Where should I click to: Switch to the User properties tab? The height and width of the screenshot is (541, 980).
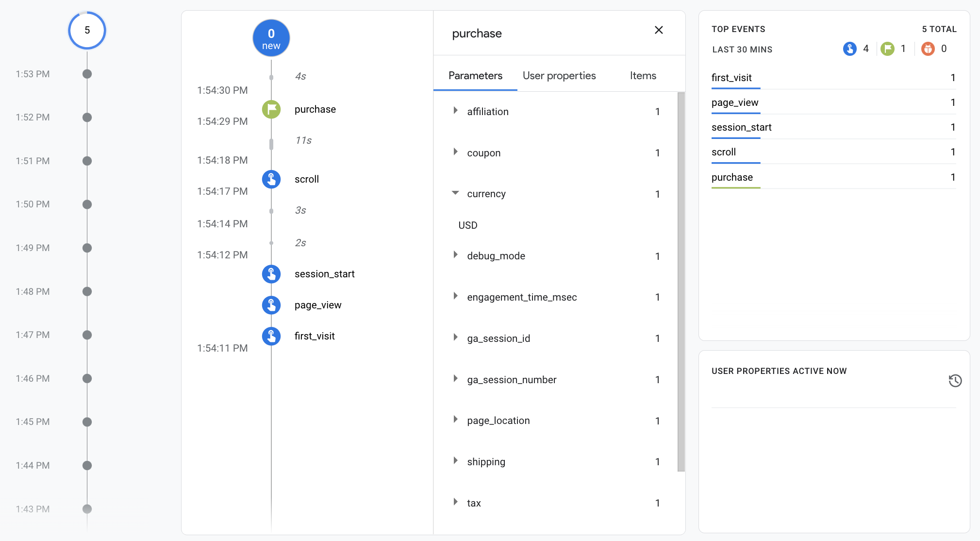tap(559, 75)
